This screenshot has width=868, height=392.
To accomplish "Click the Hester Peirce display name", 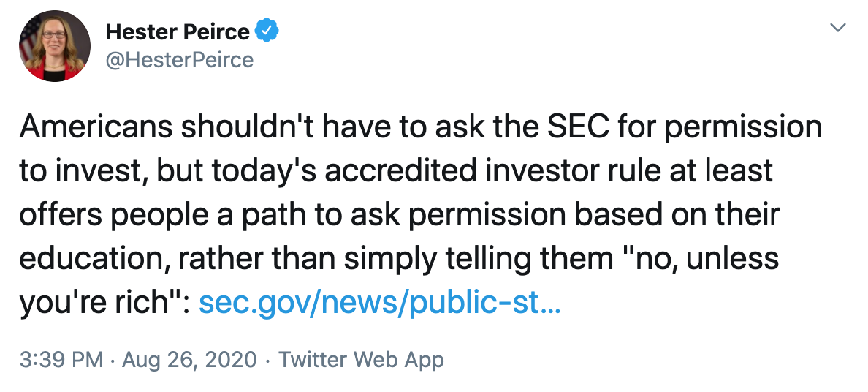I will (x=178, y=31).
